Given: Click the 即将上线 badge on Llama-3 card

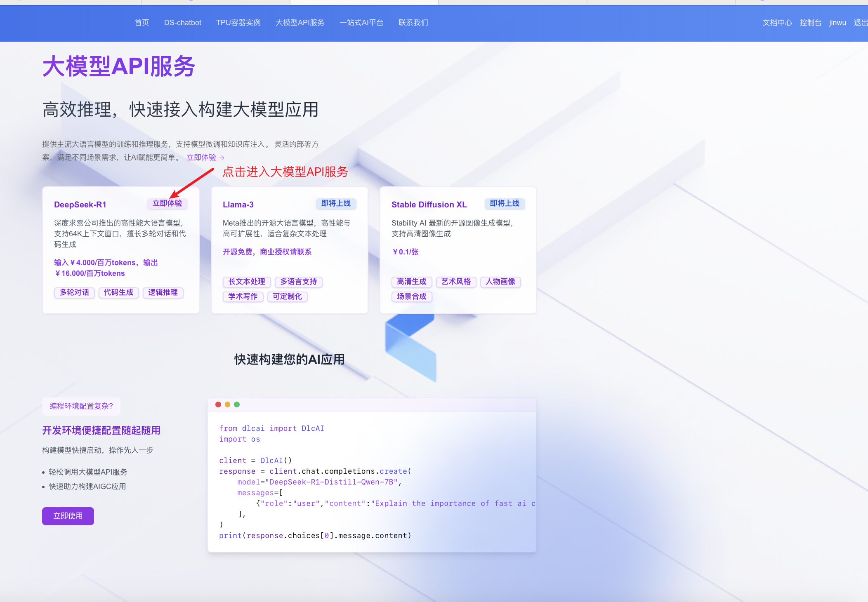Looking at the screenshot, I should [335, 204].
